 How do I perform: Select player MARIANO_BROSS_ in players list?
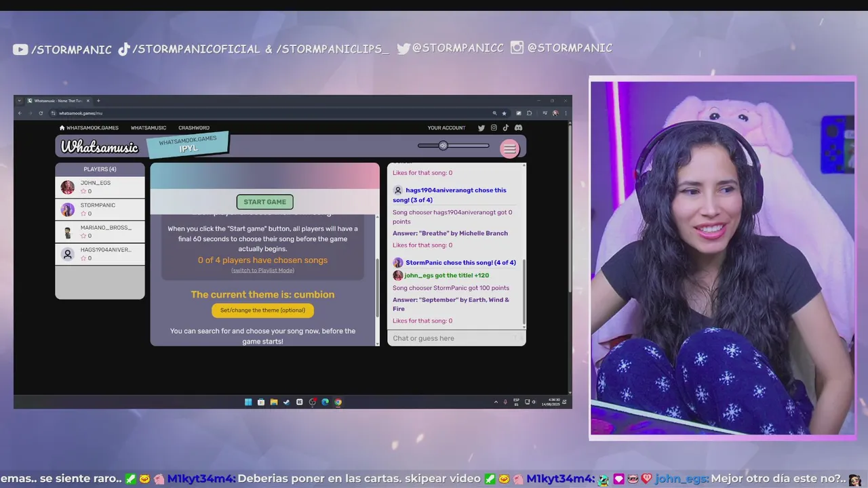pos(100,232)
